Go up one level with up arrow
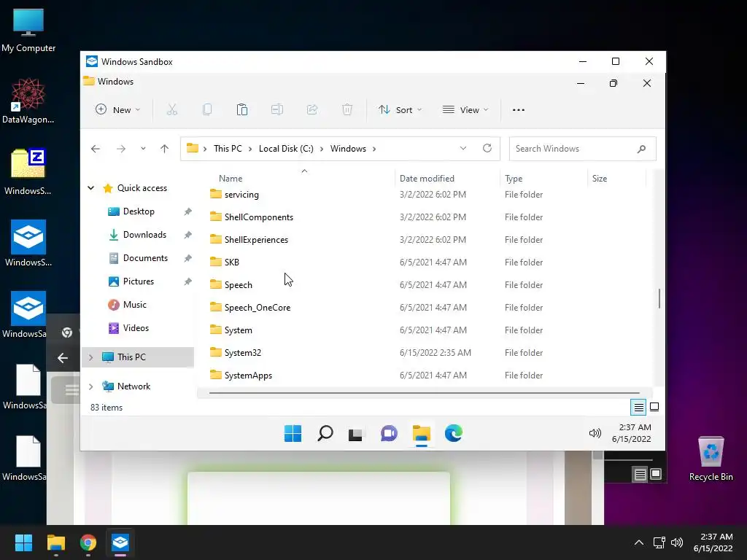The width and height of the screenshot is (747, 560). pyautogui.click(x=164, y=149)
